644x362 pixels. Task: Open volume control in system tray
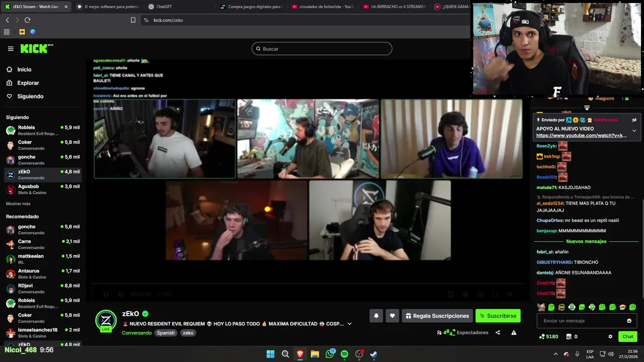(611, 354)
